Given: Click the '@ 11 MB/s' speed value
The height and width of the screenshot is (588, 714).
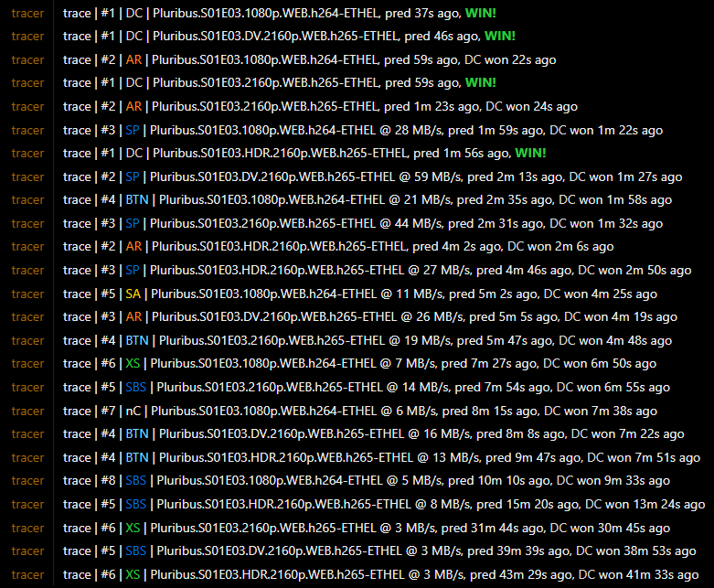Looking at the screenshot, I should coord(411,294).
